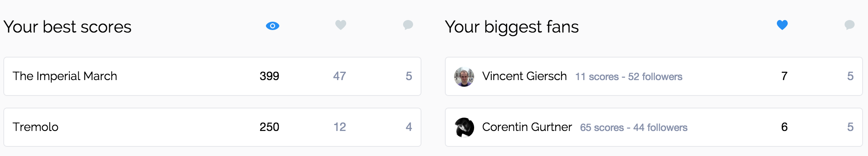Sort best scores by views eye icon
The width and height of the screenshot is (868, 156).
click(x=273, y=26)
